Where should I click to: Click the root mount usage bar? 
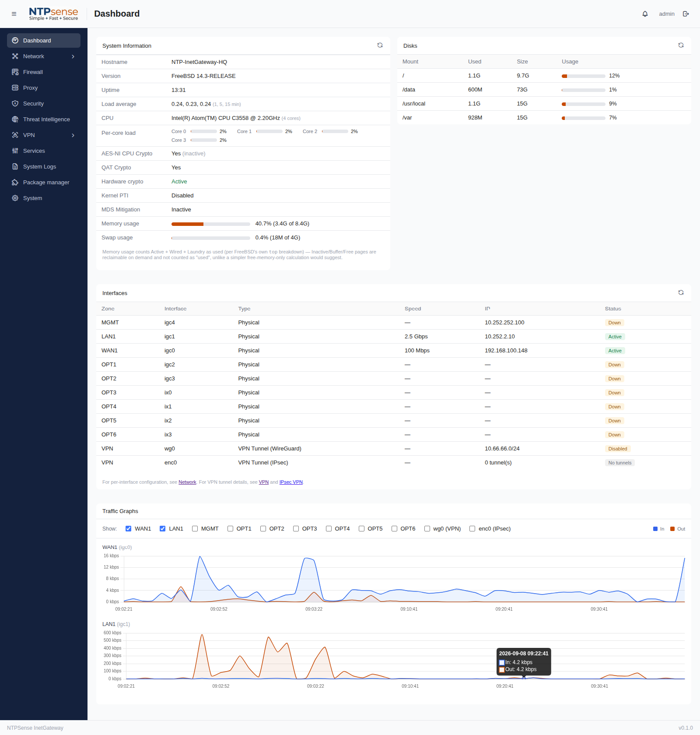tap(583, 76)
